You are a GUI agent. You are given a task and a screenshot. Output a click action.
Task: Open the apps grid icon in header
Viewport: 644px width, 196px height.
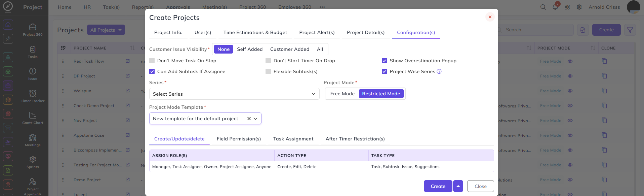tap(567, 7)
